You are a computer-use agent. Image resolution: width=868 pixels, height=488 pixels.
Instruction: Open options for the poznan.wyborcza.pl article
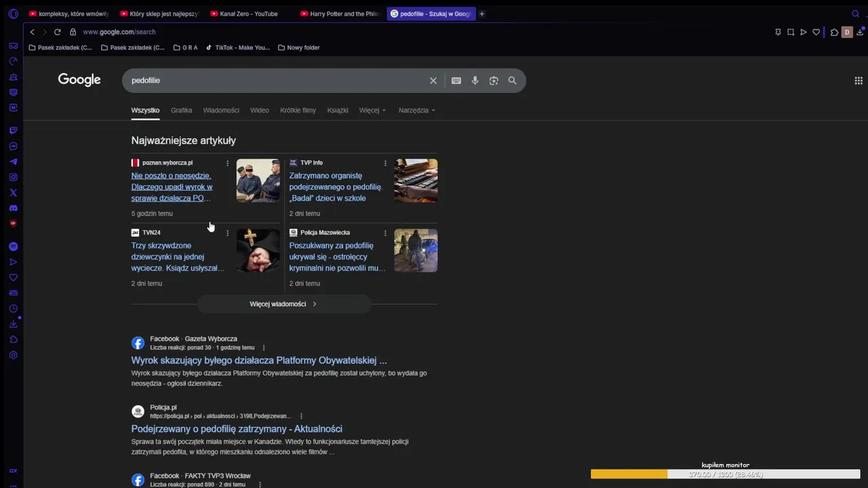click(x=227, y=163)
